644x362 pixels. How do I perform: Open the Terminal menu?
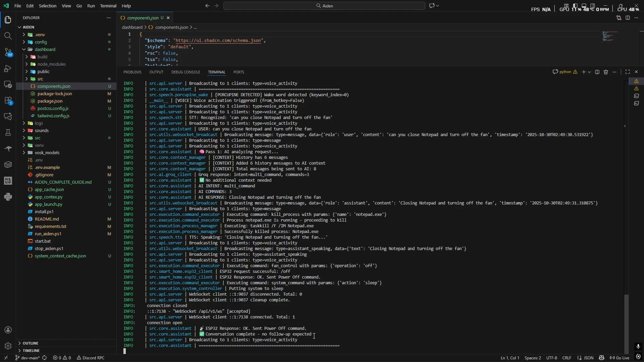coord(108,6)
